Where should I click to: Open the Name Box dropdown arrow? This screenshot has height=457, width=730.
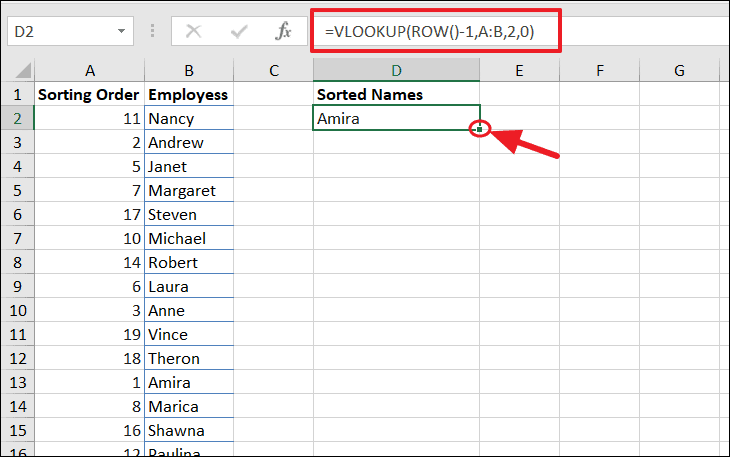[x=122, y=31]
